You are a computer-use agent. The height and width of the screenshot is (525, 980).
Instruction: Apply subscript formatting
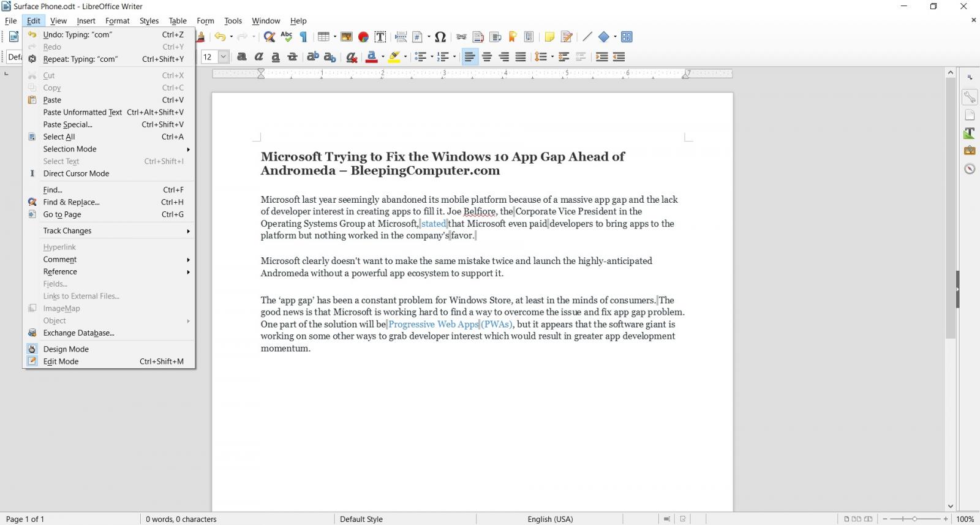pos(330,57)
